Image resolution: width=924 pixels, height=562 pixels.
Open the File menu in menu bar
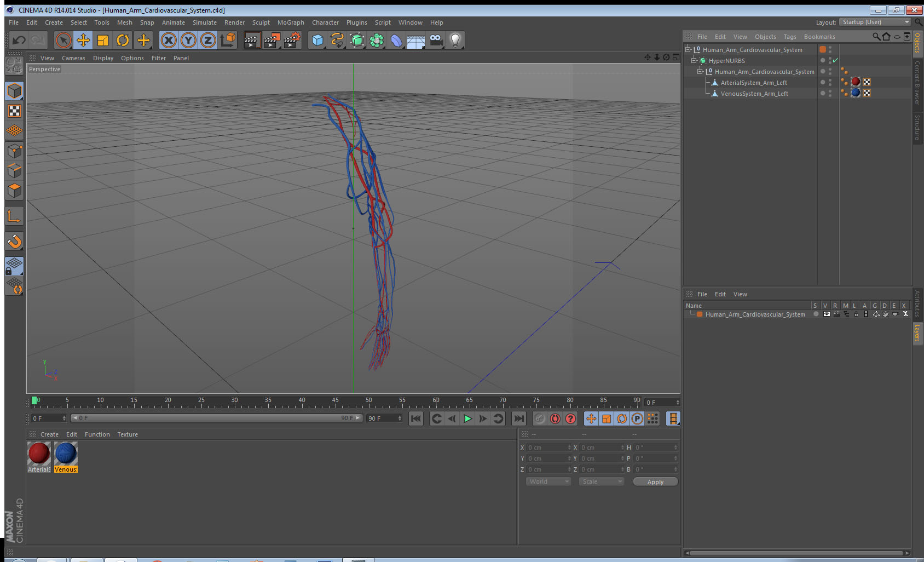(14, 22)
